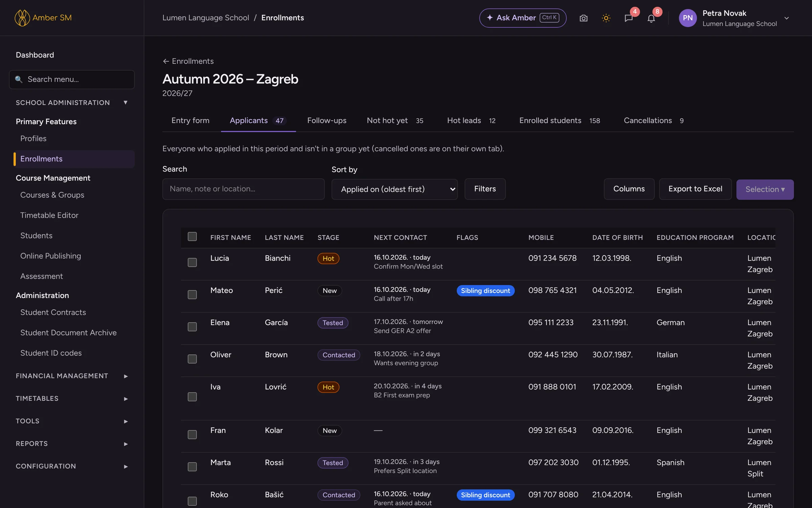Viewport: 812px width, 508px height.
Task: Check the box for Iva Lovrić
Action: pos(192,397)
